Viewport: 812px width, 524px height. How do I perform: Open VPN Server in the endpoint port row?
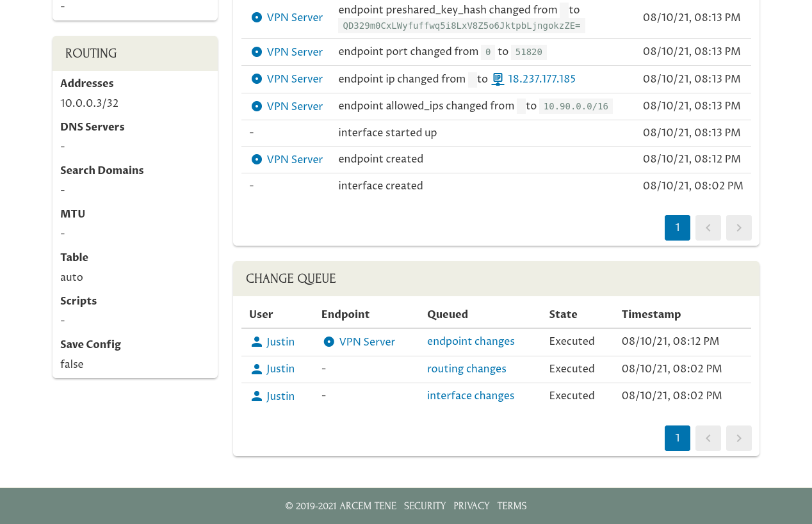pos(295,52)
